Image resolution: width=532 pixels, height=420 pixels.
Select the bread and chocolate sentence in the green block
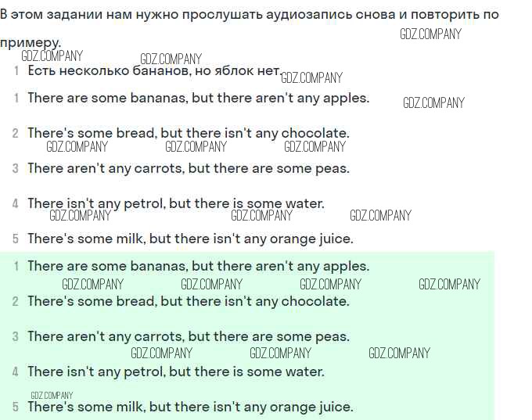(x=188, y=301)
